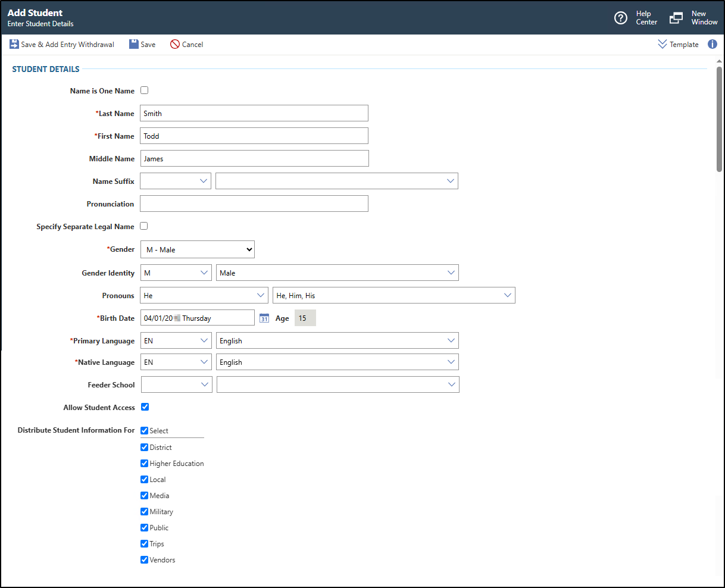The image size is (725, 588).
Task: Expand the Feeder School code dropdown
Action: (x=176, y=385)
